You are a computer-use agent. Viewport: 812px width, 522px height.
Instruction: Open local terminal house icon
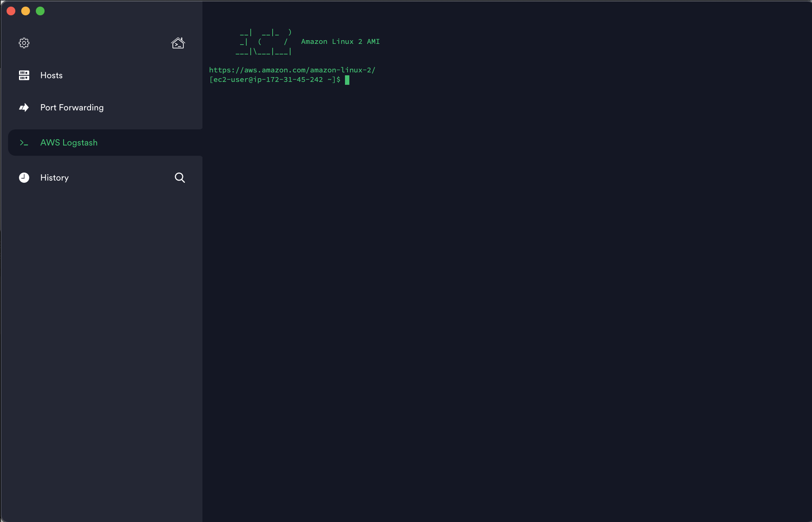click(178, 43)
